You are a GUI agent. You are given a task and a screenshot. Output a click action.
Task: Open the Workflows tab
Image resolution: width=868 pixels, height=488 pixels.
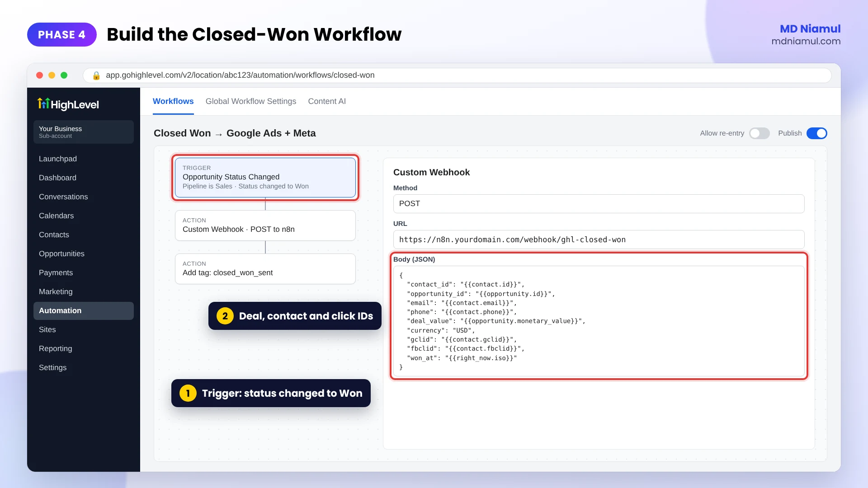173,101
